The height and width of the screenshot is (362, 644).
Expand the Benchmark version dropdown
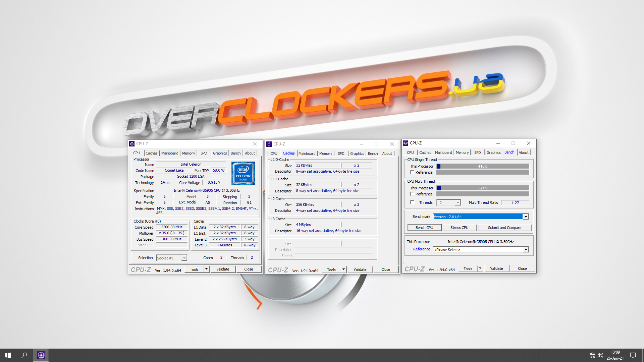[x=526, y=217]
